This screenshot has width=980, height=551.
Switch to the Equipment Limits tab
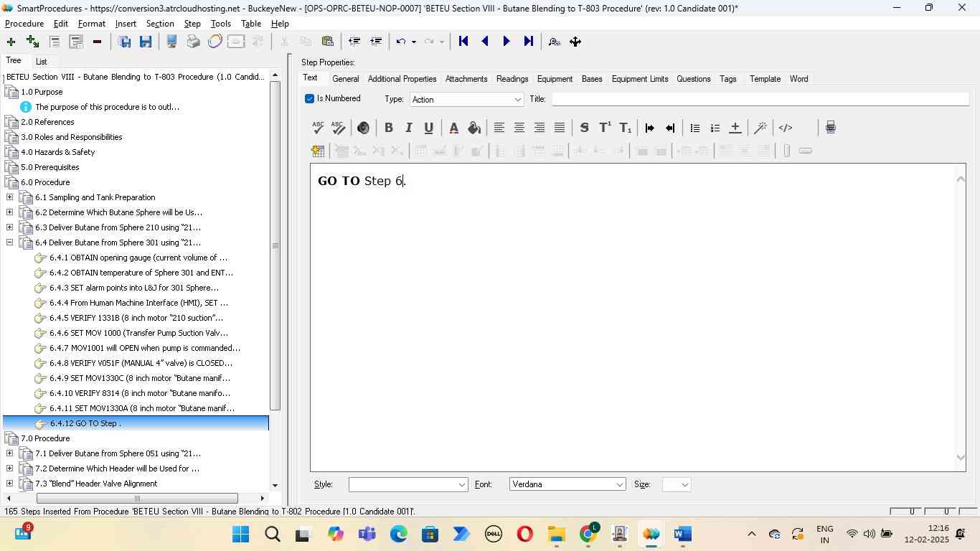(x=640, y=79)
